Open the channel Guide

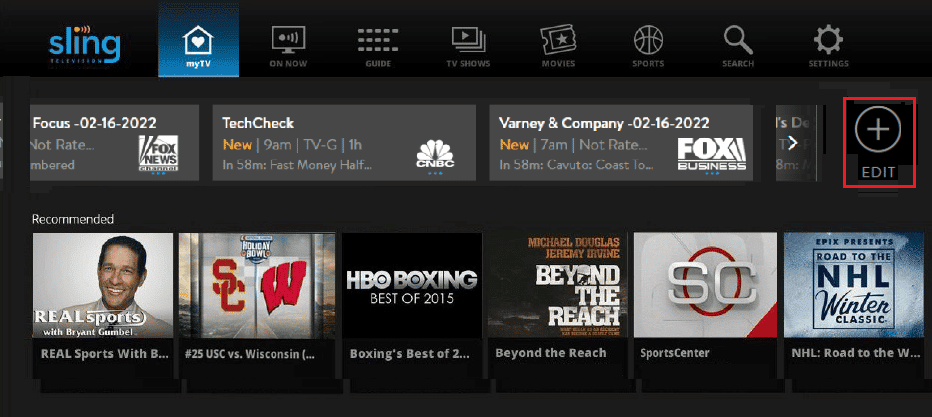[x=377, y=46]
